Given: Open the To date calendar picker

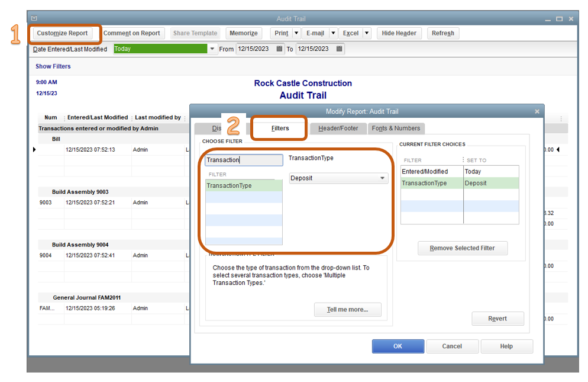Looking at the screenshot, I should tap(340, 49).
